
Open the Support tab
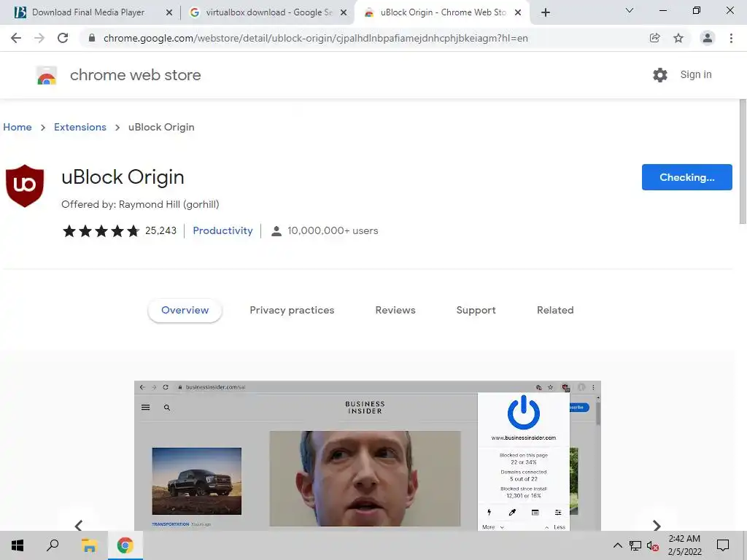[x=476, y=310]
